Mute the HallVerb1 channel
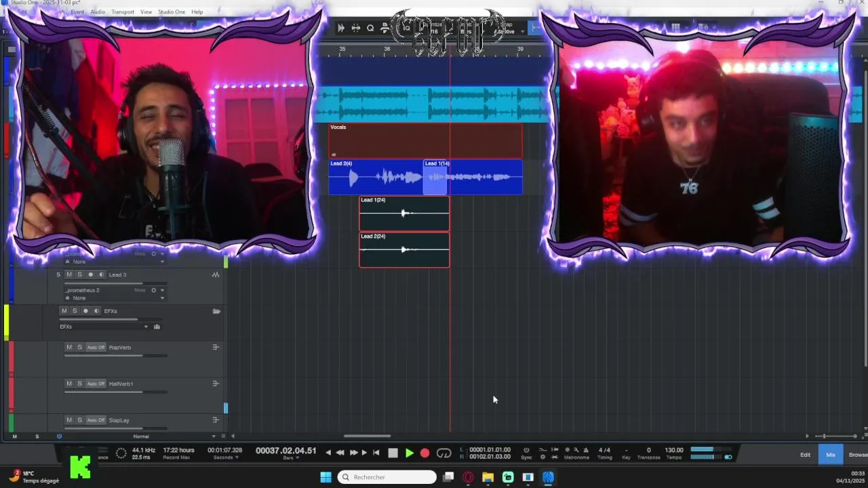The image size is (868, 488). click(x=68, y=384)
